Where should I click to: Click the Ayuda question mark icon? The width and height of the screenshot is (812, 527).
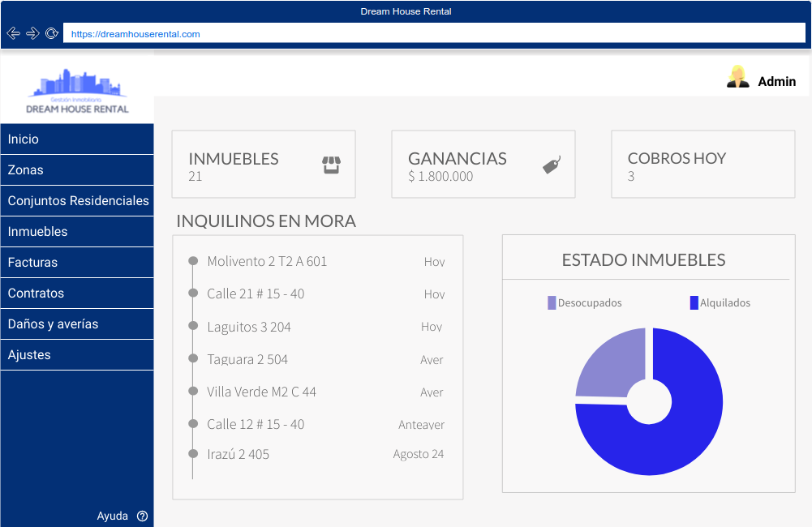point(143,516)
